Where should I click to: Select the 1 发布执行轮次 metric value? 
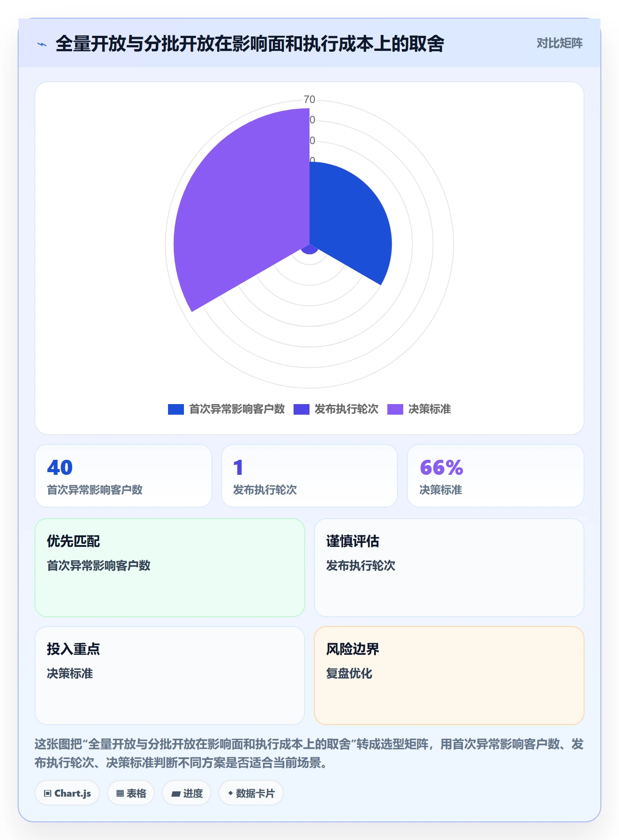[238, 467]
